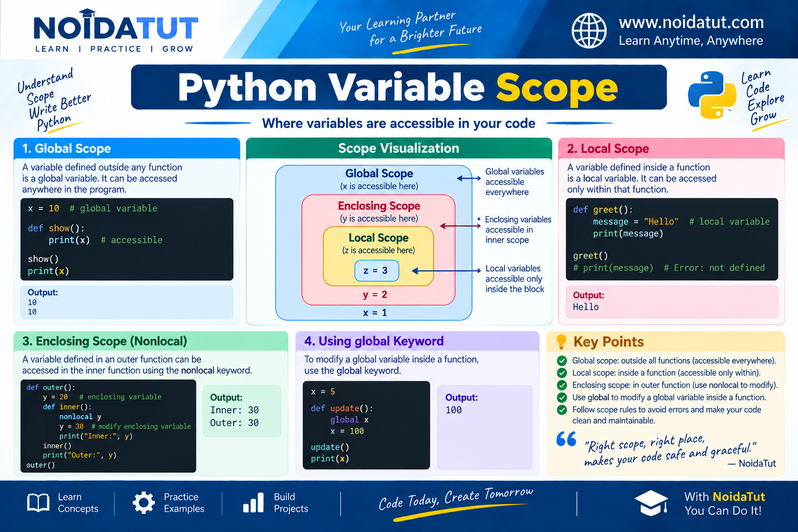
Task: Click the 'global x' code line
Action: pos(349,420)
